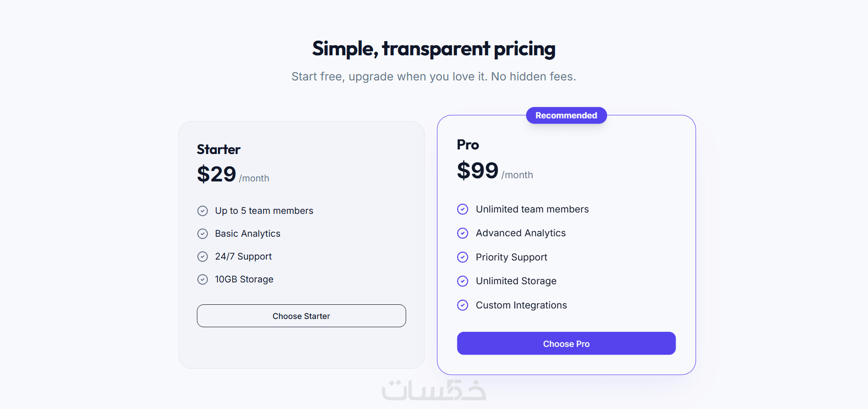Click the check icon beside Priority Support
The width and height of the screenshot is (868, 409).
(x=462, y=257)
